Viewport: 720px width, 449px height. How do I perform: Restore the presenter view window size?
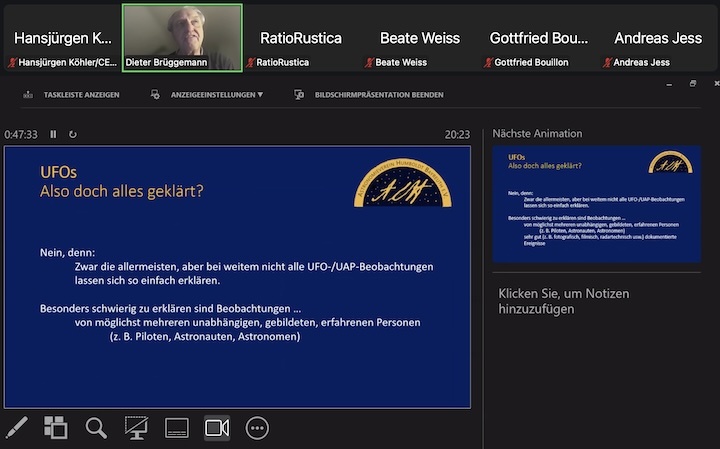pos(692,84)
